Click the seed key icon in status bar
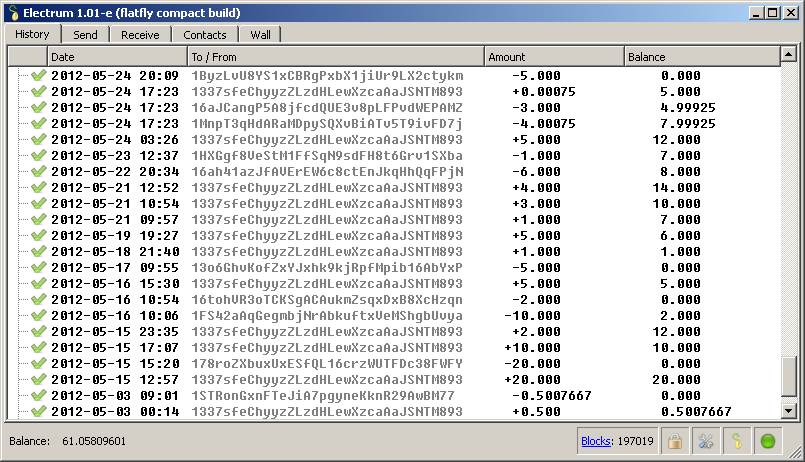 click(737, 441)
